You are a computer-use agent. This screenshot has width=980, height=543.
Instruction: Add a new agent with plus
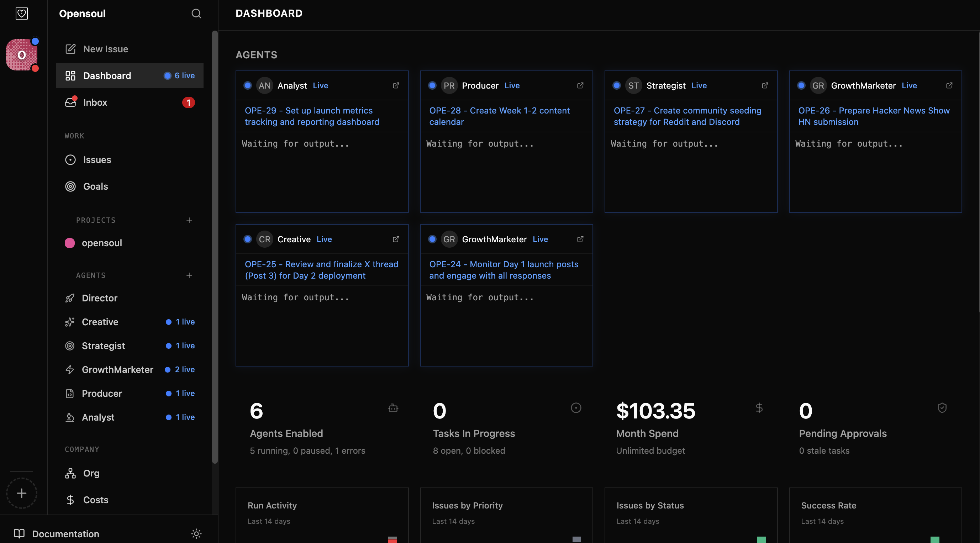pyautogui.click(x=189, y=275)
